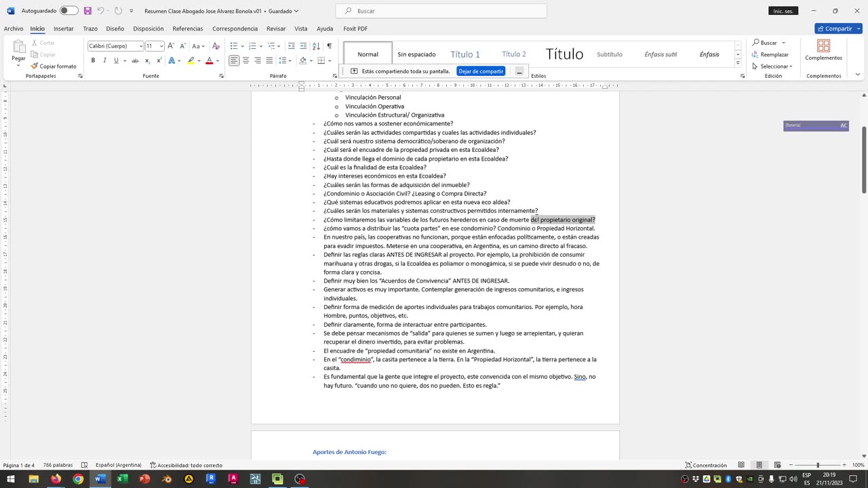The height and width of the screenshot is (488, 868).
Task: Switch to read mode view
Action: [741, 465]
